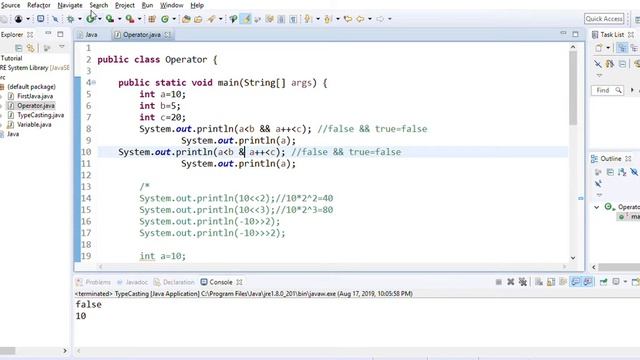Select FirstJava.java in Package Explorer
Viewport: 640px width, 360px height.
(35, 96)
